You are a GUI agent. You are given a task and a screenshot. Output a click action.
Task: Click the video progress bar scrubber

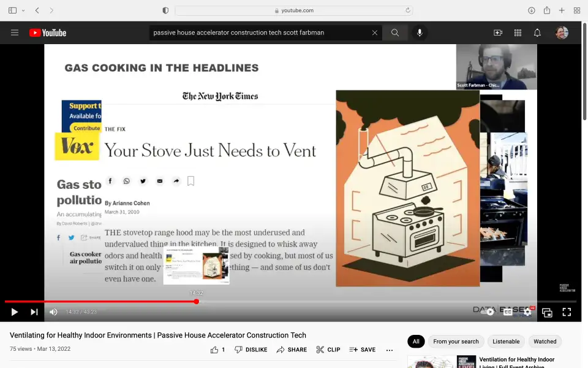[x=197, y=302]
